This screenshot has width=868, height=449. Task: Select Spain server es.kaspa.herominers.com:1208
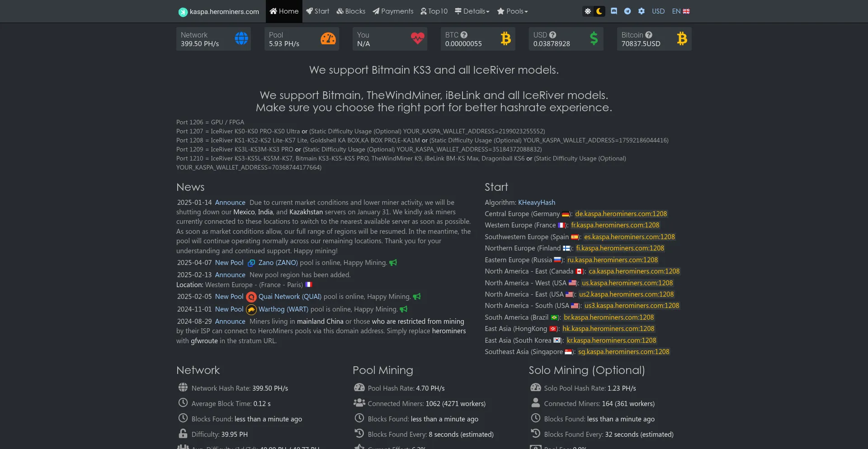pyautogui.click(x=629, y=237)
